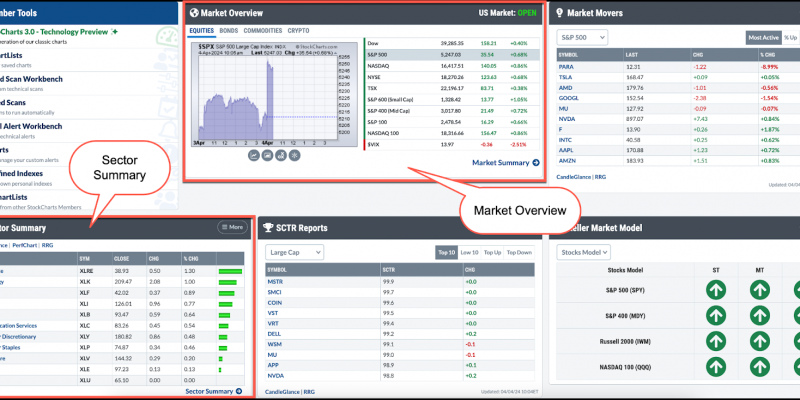Click the NASDAQ 100 (QQQ) MT up-arrow icon
Viewport: 800px width, 400px height.
(x=760, y=367)
